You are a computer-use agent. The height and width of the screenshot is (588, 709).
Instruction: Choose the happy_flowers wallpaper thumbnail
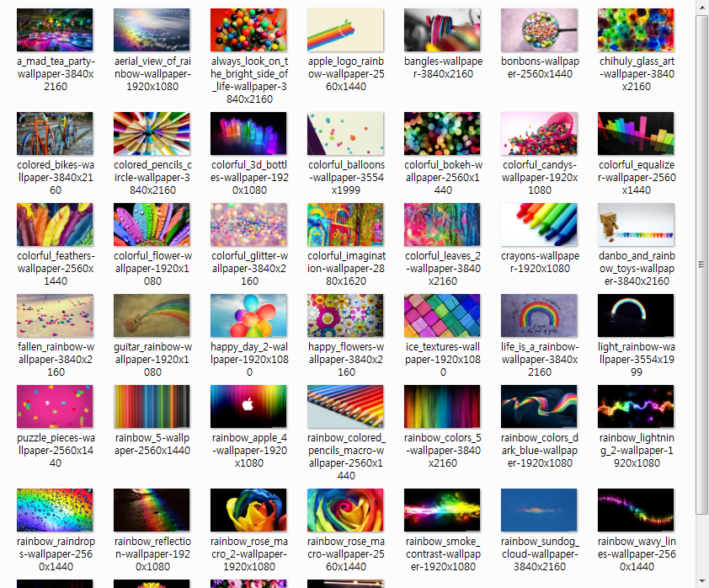pyautogui.click(x=345, y=315)
